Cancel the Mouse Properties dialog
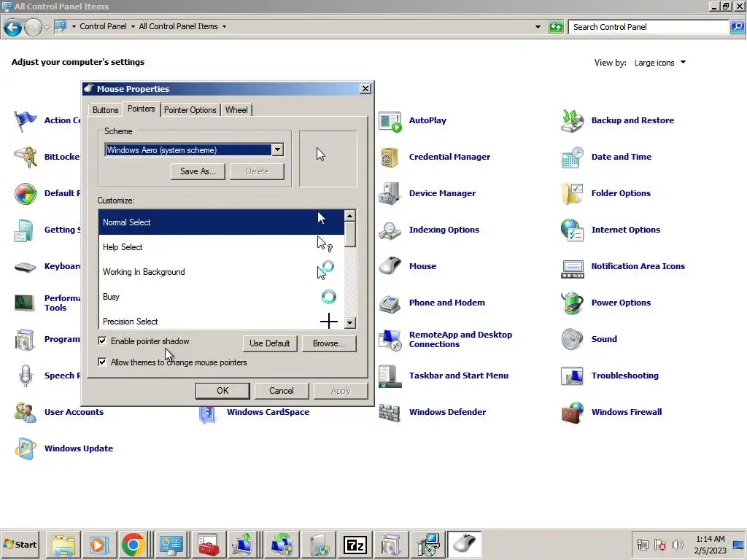This screenshot has height=560, width=747. pos(282,391)
